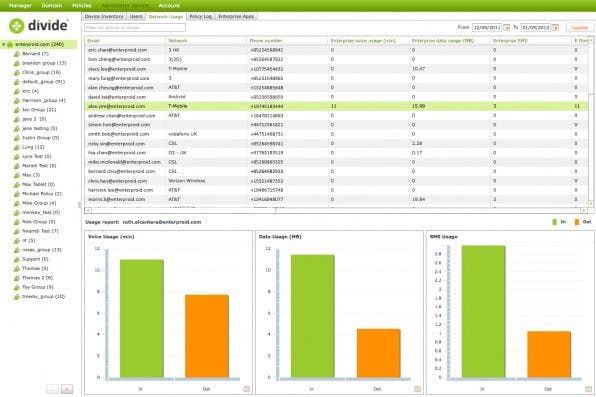The image size is (596, 397).
Task: Open the Domain menu
Action: tap(52, 6)
